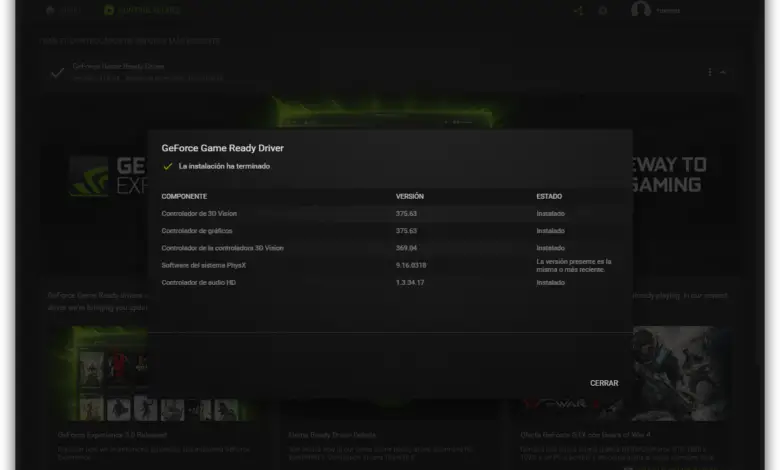Select the "Controlador de audio HD" row
The width and height of the screenshot is (780, 470).
click(x=390, y=282)
